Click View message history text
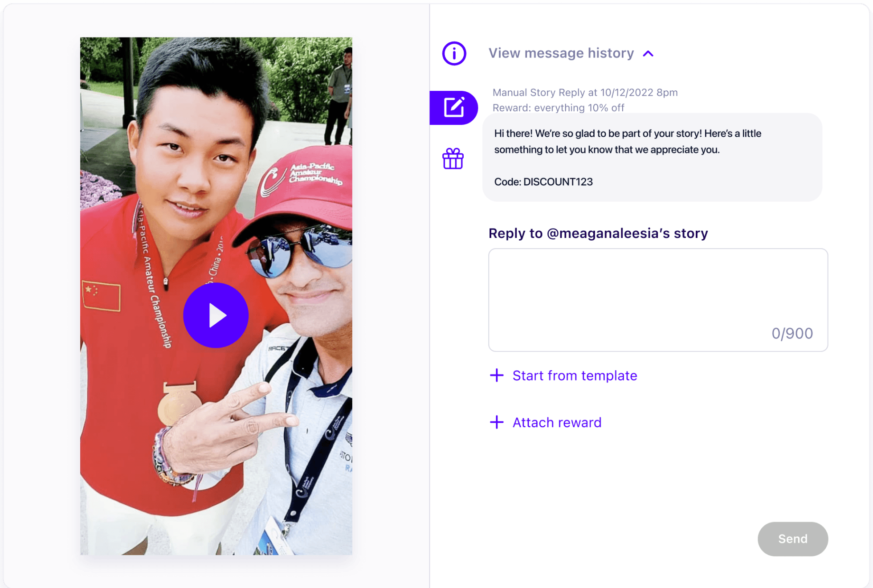The width and height of the screenshot is (873, 588). click(561, 53)
